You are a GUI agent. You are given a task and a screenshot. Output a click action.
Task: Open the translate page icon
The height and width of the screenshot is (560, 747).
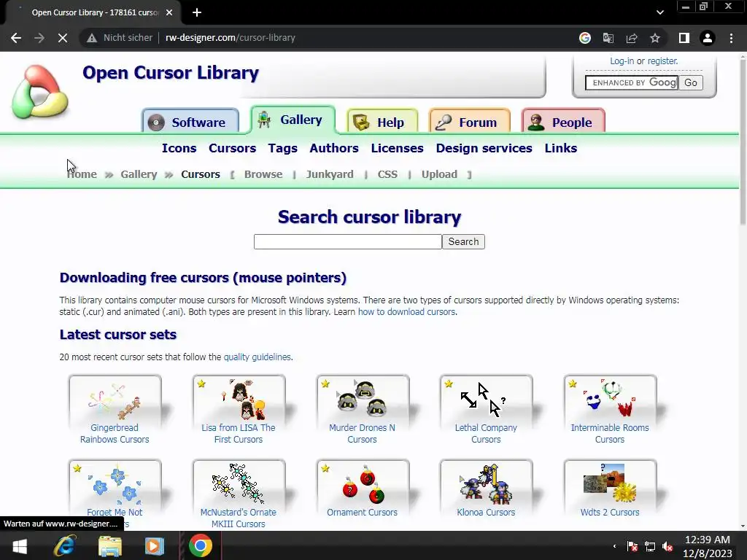pyautogui.click(x=608, y=38)
